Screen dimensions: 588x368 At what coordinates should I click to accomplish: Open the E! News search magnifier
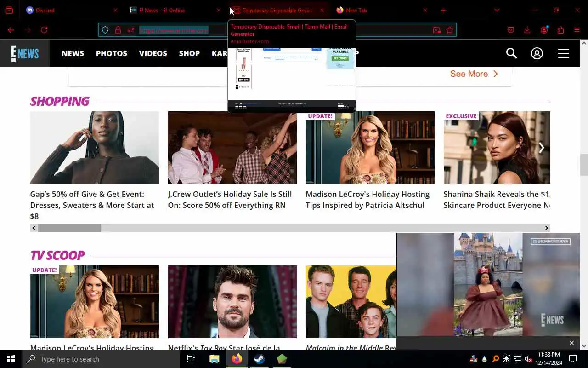pos(511,53)
